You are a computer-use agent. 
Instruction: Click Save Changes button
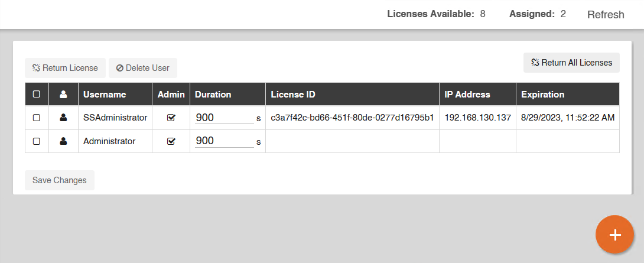click(x=60, y=180)
